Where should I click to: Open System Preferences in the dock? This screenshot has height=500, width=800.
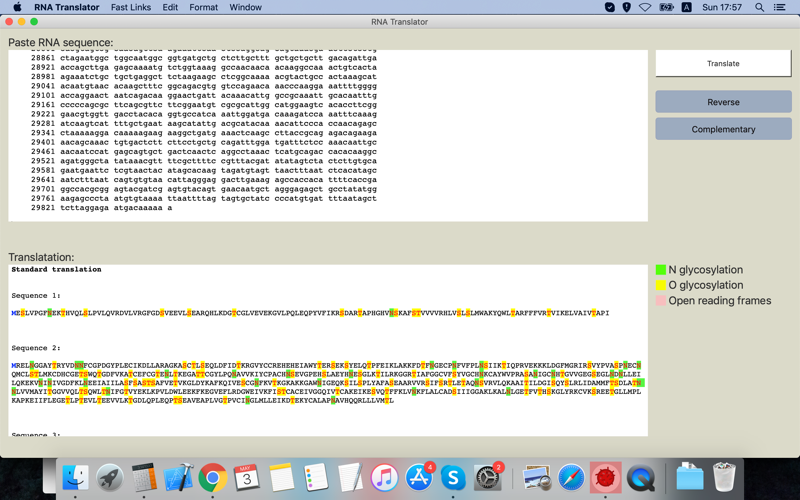tap(488, 478)
